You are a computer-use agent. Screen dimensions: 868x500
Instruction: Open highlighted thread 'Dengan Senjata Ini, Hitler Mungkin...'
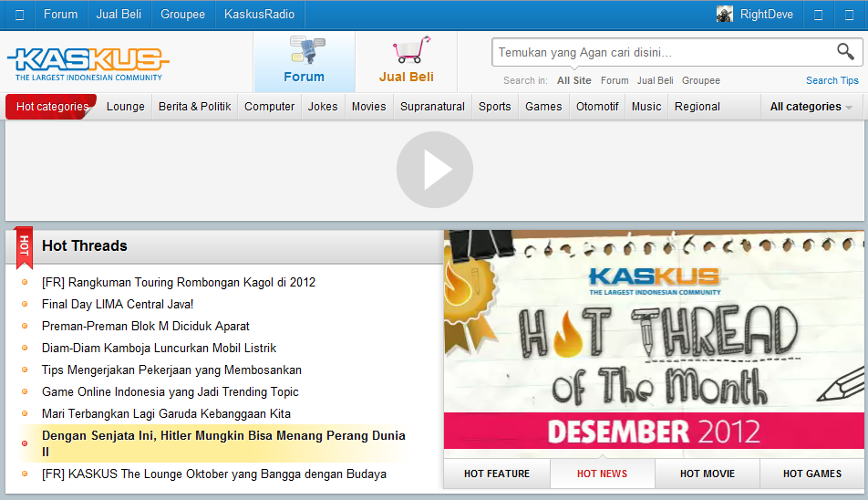pyautogui.click(x=223, y=443)
